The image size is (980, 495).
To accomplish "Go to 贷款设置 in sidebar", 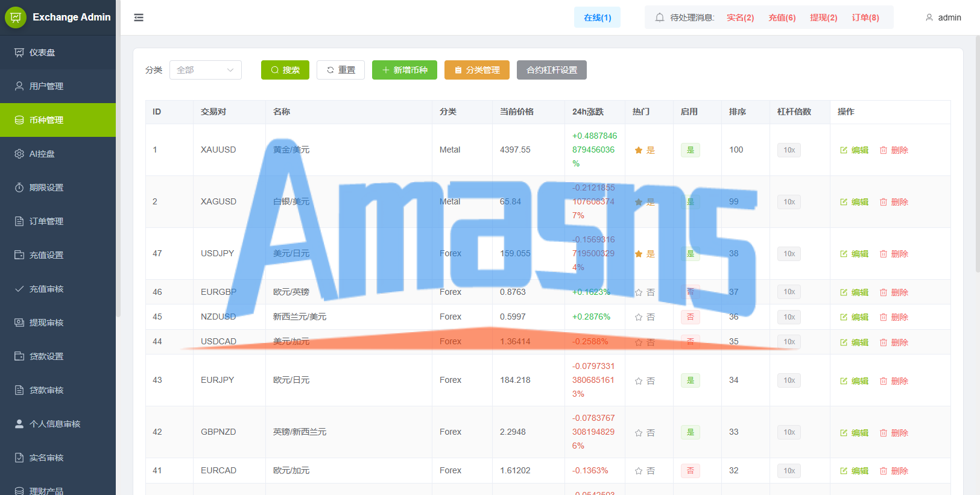I will point(58,356).
